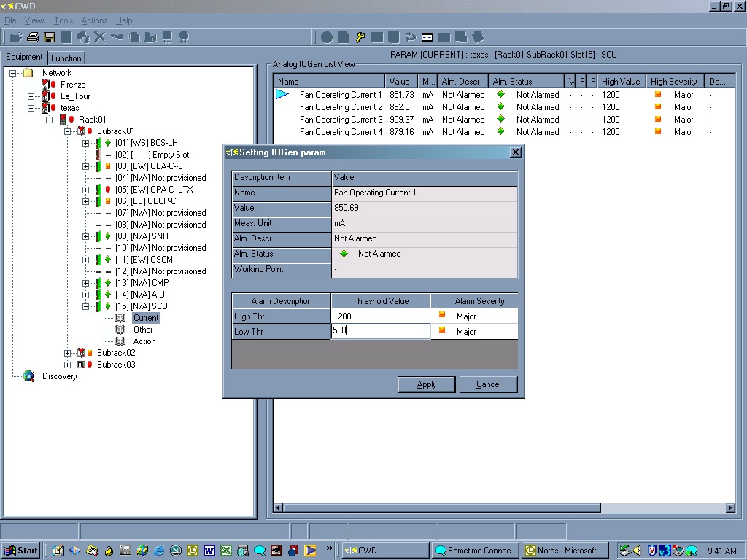Click the floppy disk save icon
Viewport: 747px width, 560px height.
pyautogui.click(x=49, y=37)
